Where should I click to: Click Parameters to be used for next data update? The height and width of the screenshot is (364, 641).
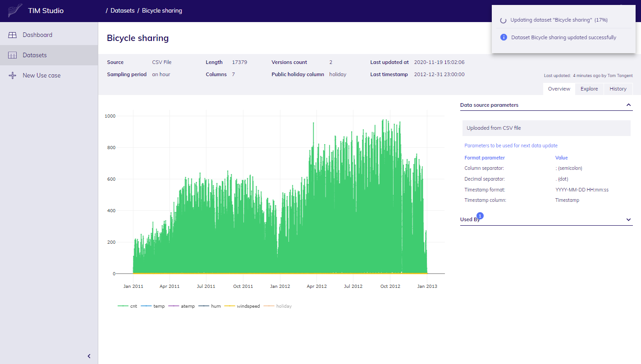click(x=511, y=146)
